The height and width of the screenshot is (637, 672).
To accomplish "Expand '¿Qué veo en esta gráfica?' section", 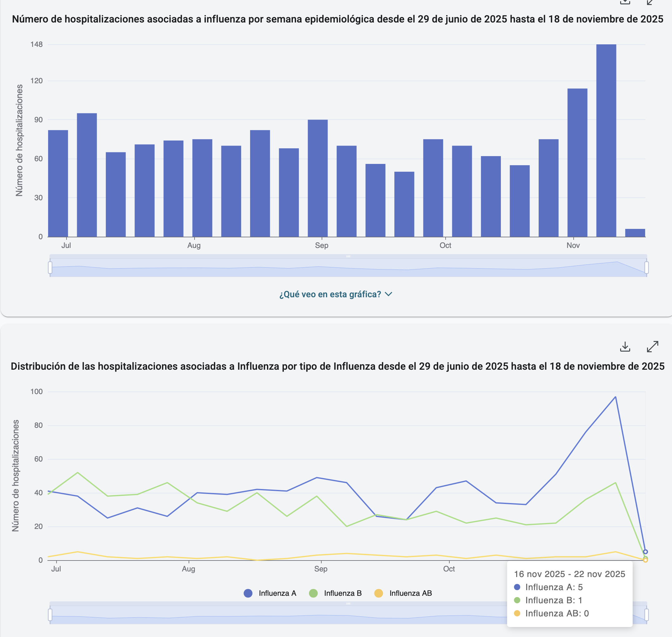I will coord(330,294).
